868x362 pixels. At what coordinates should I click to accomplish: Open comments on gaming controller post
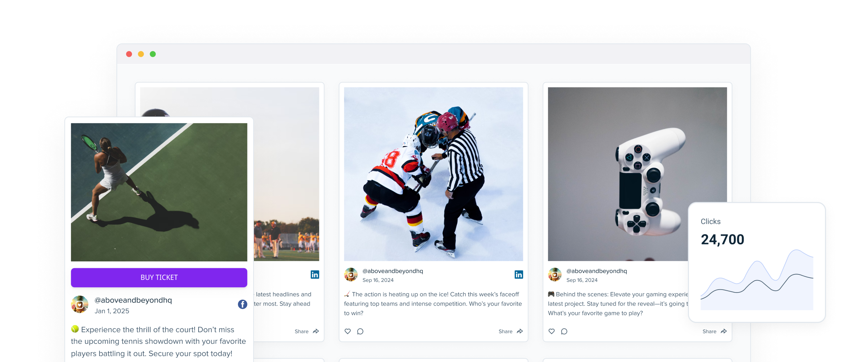(x=564, y=331)
